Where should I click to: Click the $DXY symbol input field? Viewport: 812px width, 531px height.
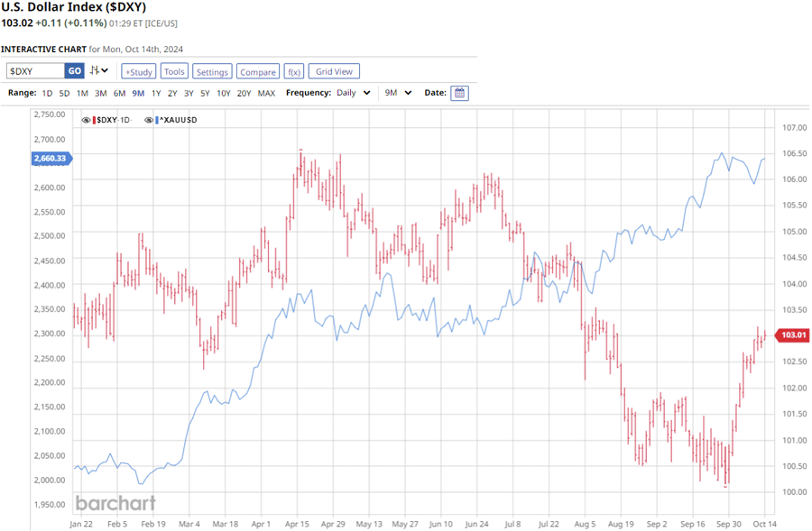(34, 71)
